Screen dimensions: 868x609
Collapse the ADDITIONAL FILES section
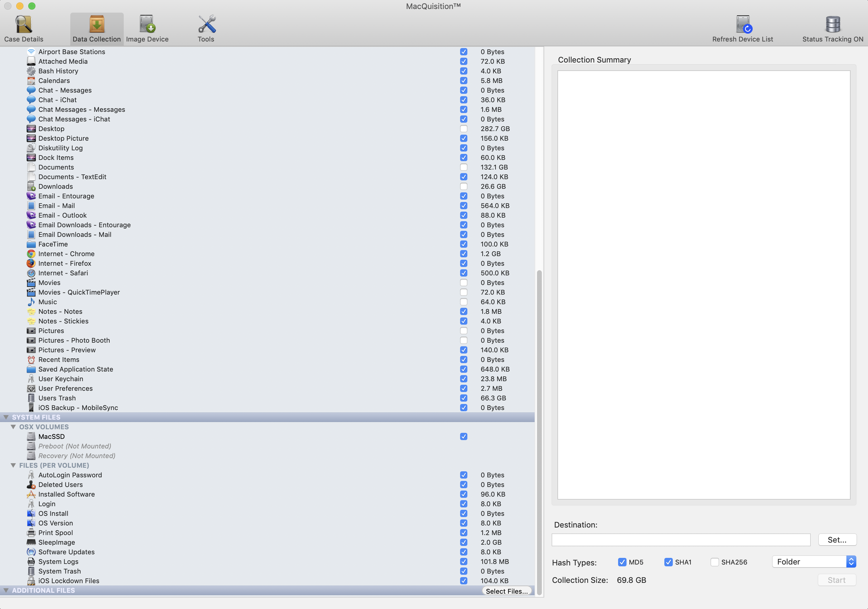point(6,590)
